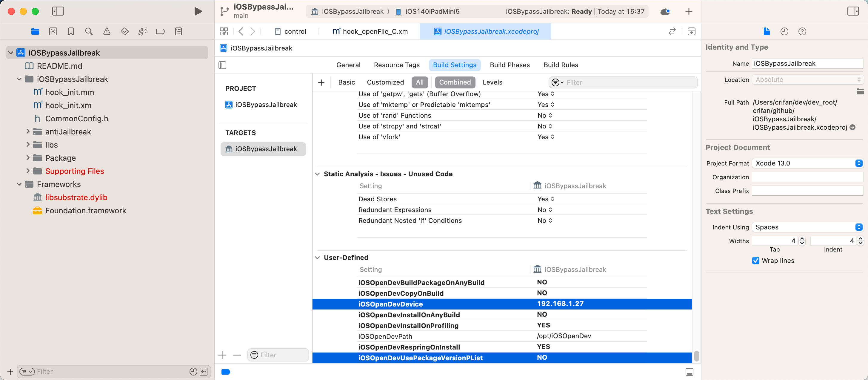The height and width of the screenshot is (380, 868).
Task: Toggle Combined view of settings
Action: coord(455,82)
